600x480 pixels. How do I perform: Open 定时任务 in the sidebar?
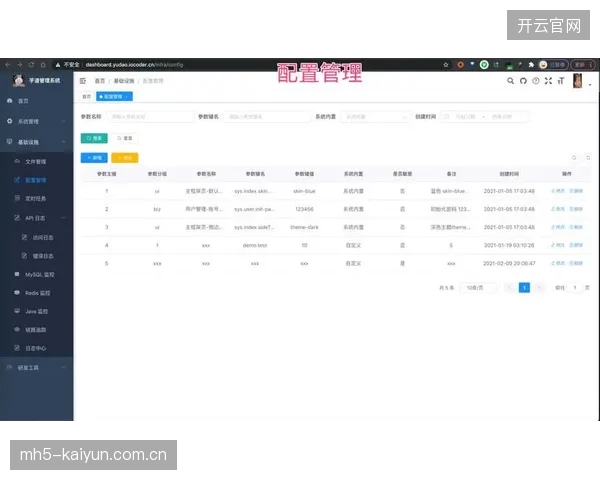36,198
